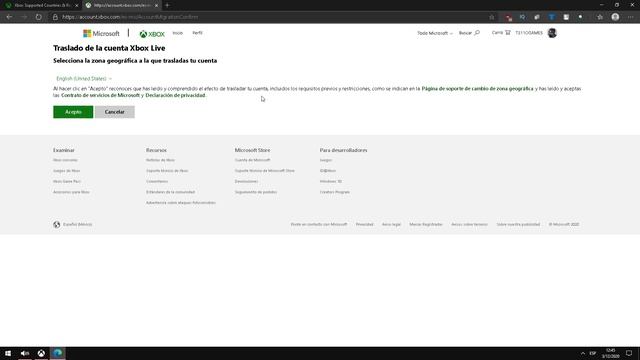Expand the Todo Microsoft menu
640x360 pixels.
click(x=435, y=33)
